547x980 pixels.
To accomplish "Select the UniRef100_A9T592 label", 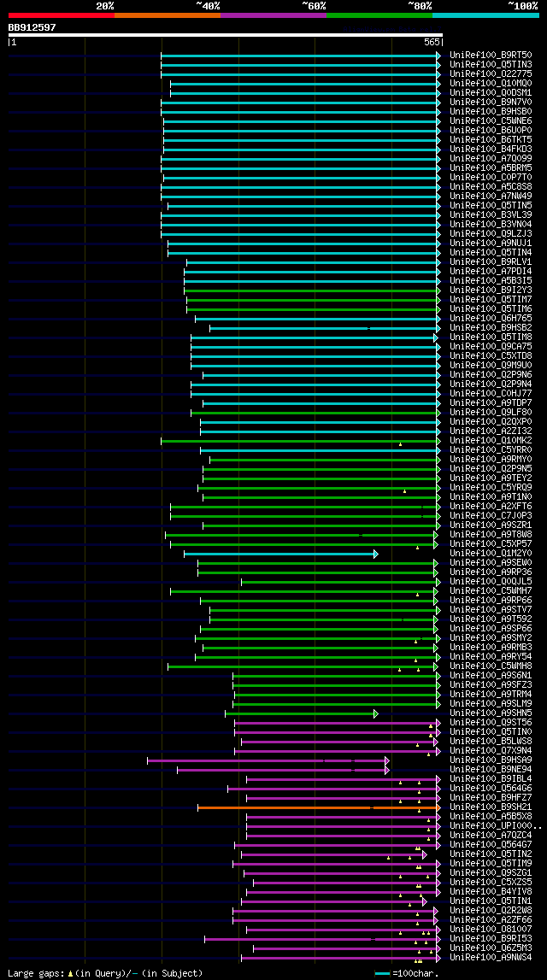I will click(491, 620).
